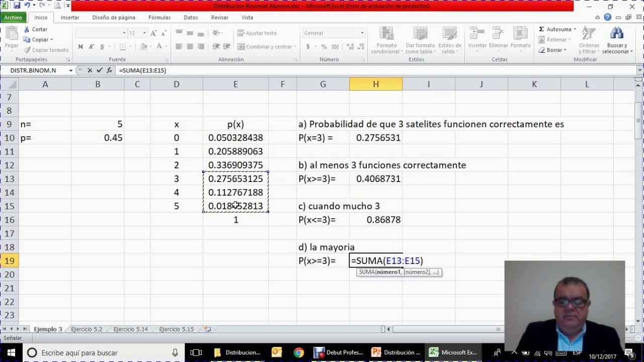Toggle bold (N) formatting
The width and height of the screenshot is (644, 362).
coord(80,47)
